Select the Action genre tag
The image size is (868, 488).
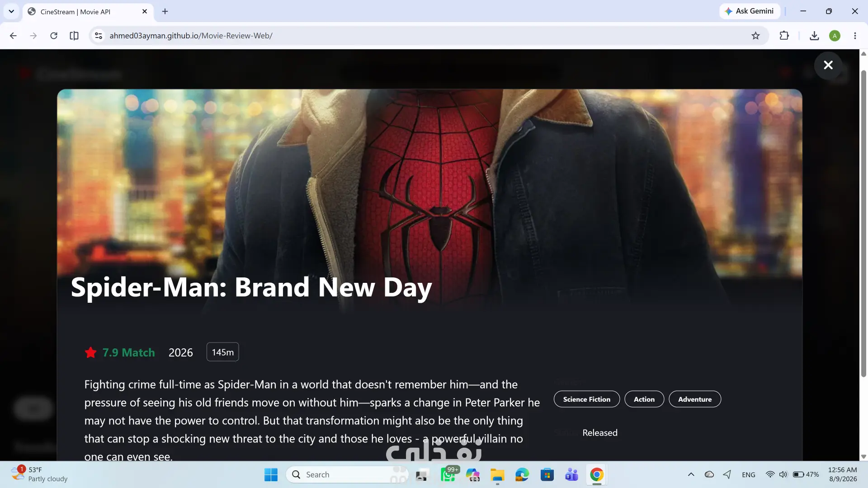[x=644, y=399]
